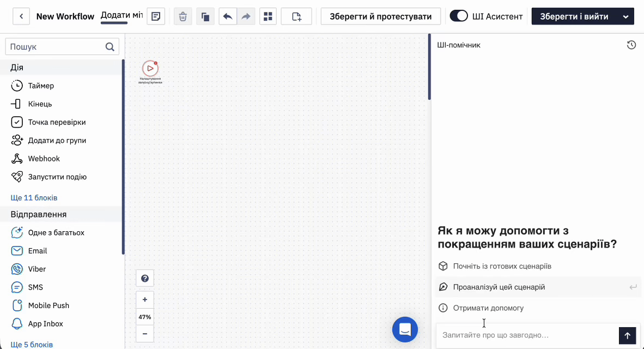
Task: Collapse the Дія section header
Action: tap(62, 68)
